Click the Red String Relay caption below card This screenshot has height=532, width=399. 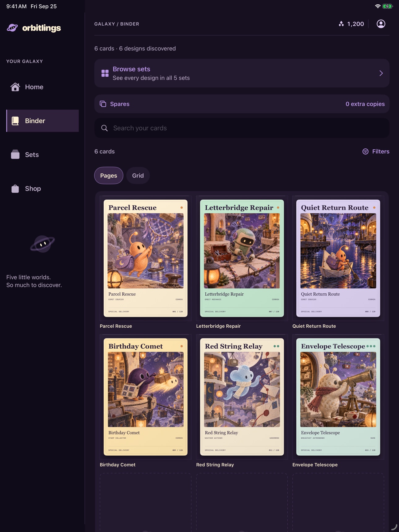(215, 465)
